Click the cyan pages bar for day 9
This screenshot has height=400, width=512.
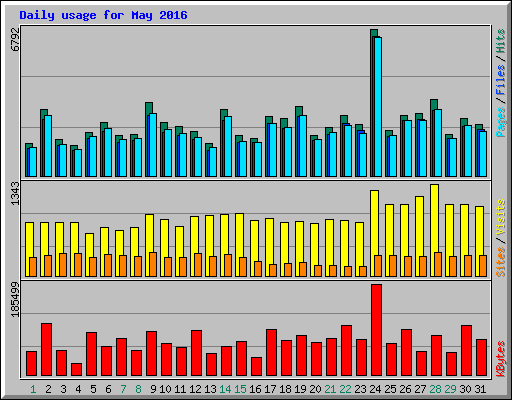click(153, 145)
